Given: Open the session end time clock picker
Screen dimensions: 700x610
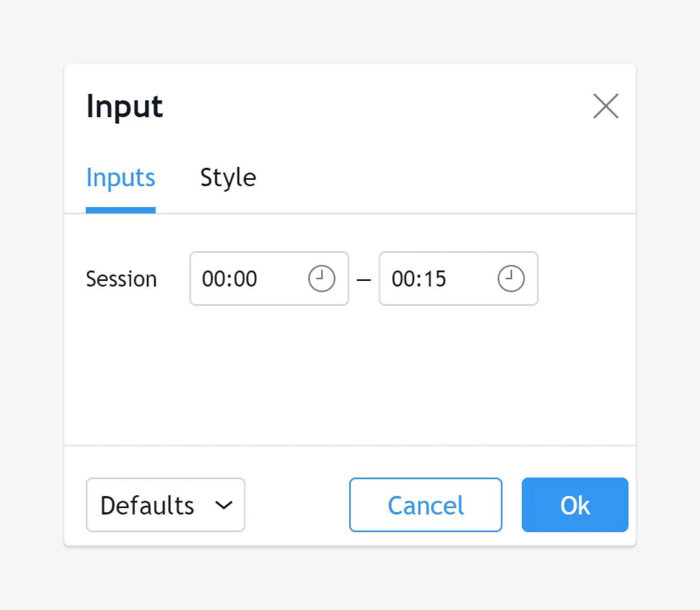Looking at the screenshot, I should coord(511,279).
